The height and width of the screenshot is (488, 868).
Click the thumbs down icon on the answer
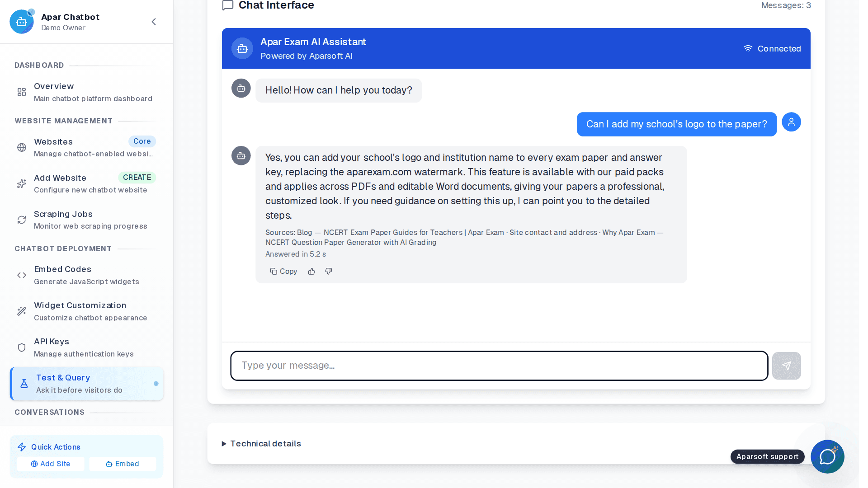tap(329, 271)
